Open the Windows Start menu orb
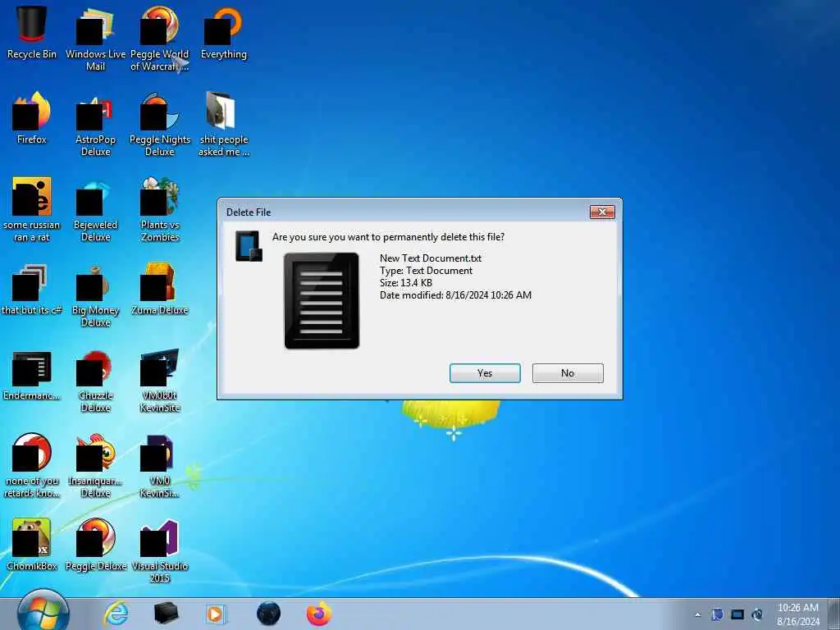 pos(43,612)
